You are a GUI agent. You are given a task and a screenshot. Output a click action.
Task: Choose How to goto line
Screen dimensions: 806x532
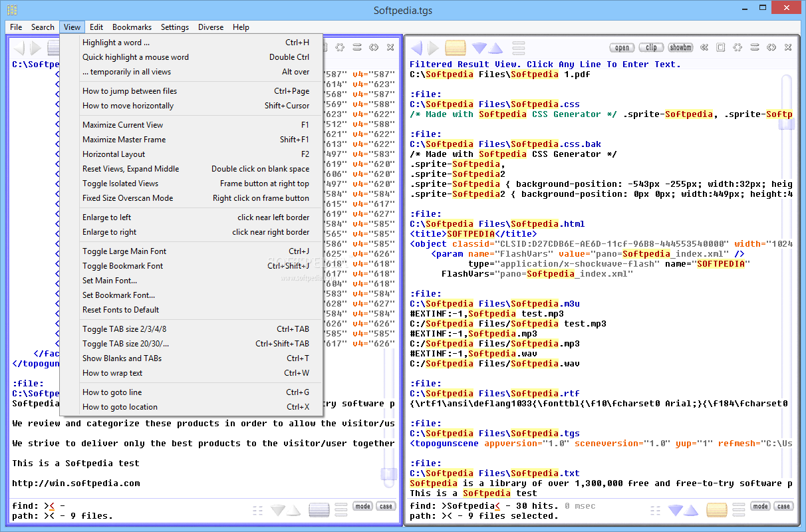tap(192, 392)
